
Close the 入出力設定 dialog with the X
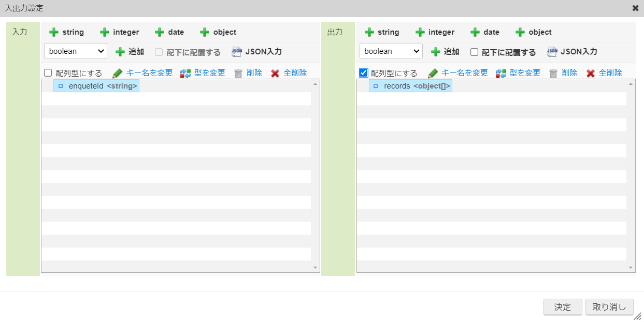click(635, 8)
